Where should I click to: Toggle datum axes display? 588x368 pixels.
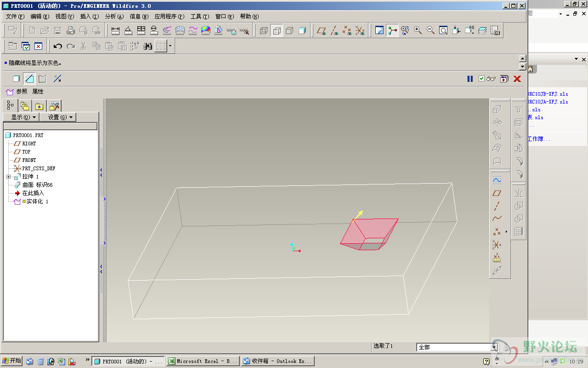335,30
